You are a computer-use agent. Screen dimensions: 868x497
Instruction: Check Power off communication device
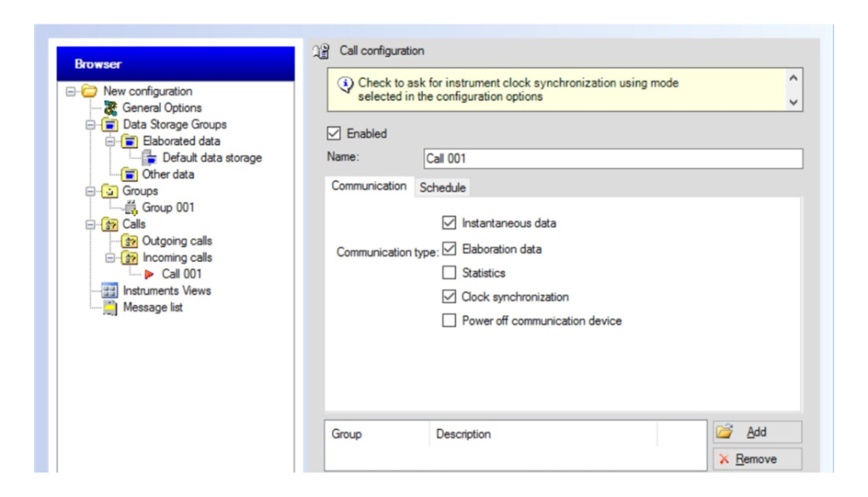[449, 321]
